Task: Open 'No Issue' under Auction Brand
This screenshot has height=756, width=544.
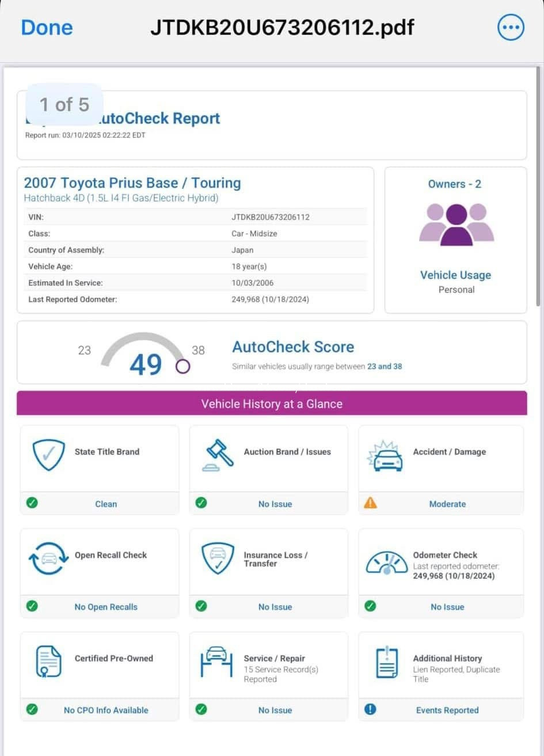Action: [x=275, y=504]
